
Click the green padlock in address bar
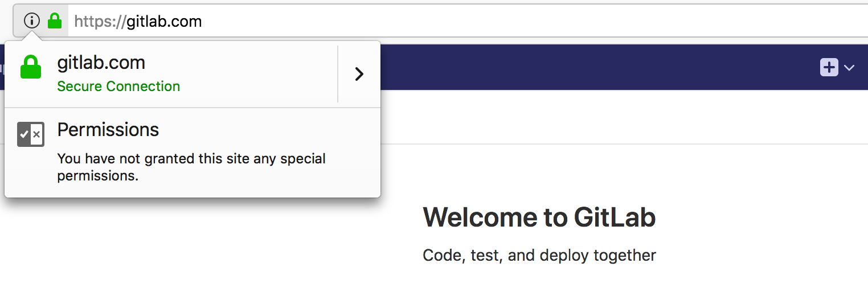pos(54,21)
